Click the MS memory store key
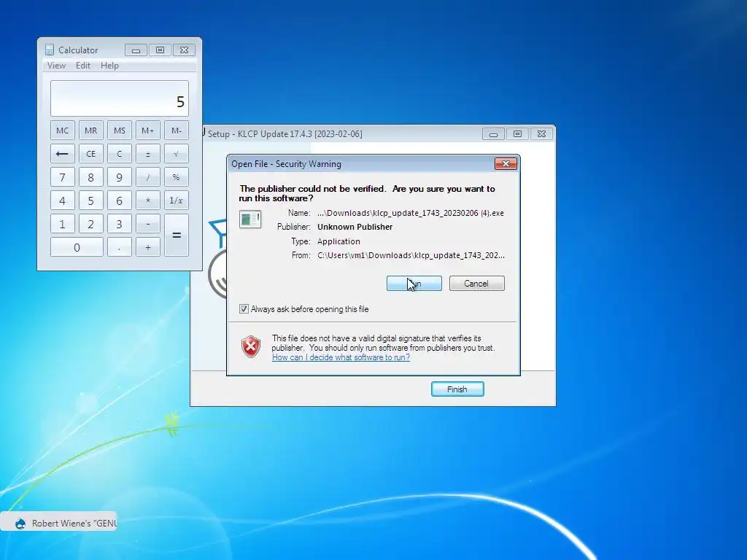747x560 pixels. 120,131
